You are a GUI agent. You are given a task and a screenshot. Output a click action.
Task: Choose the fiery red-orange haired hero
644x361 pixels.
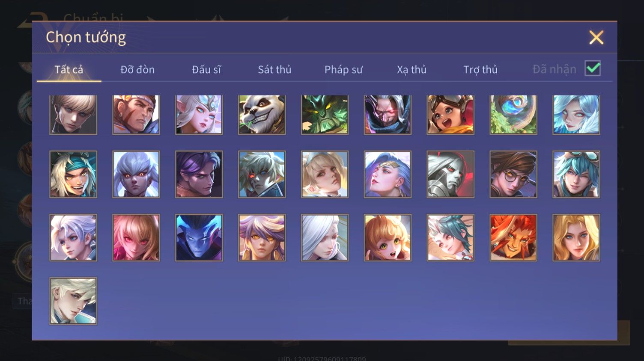click(513, 237)
